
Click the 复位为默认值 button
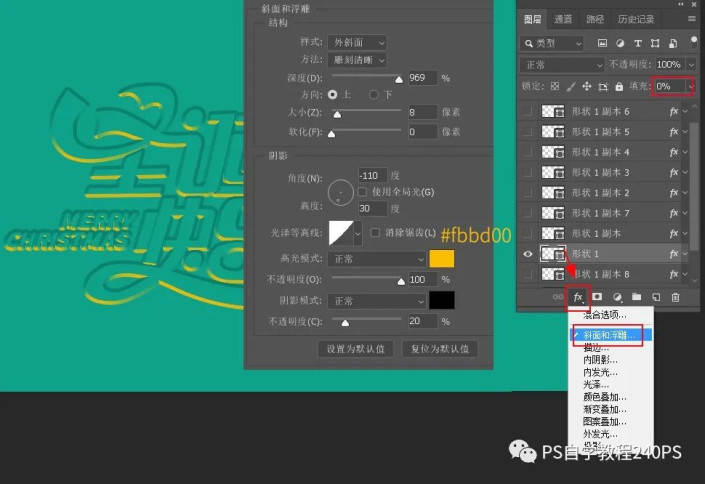[x=440, y=349]
